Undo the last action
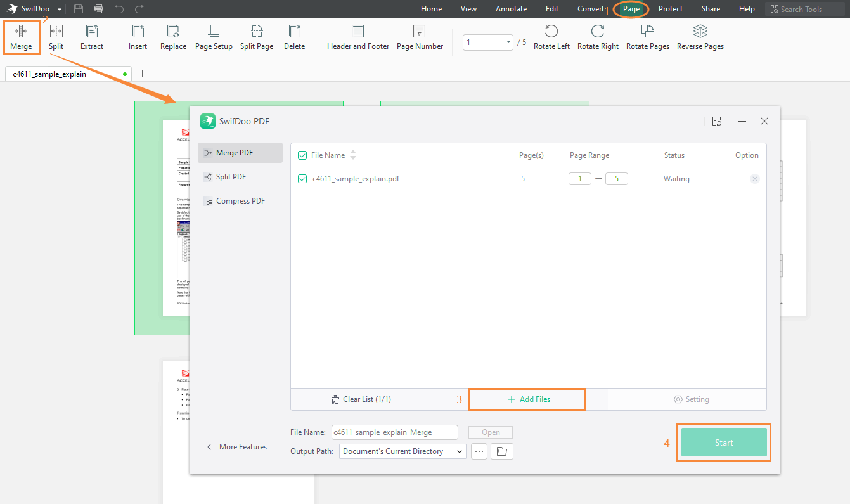The width and height of the screenshot is (850, 504). [x=119, y=9]
